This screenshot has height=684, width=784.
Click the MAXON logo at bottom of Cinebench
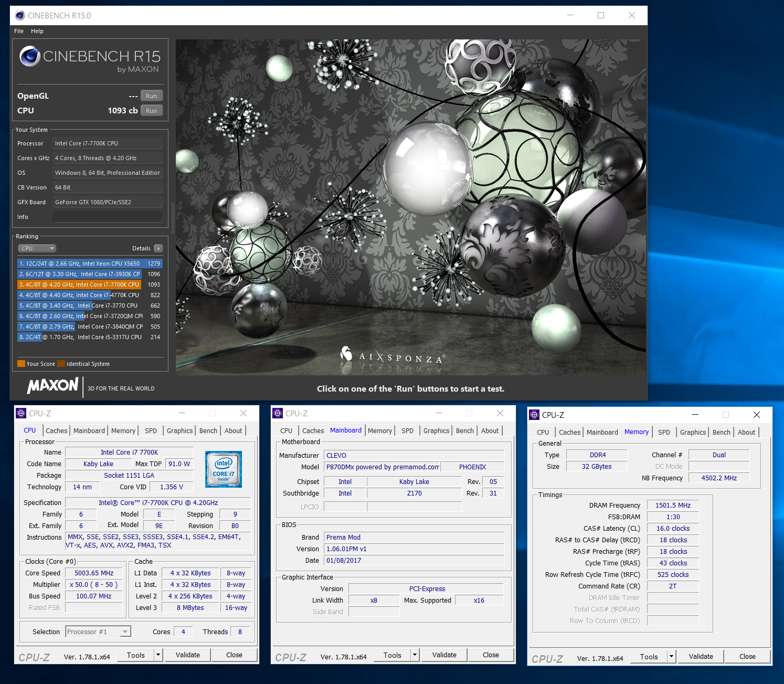(52, 386)
